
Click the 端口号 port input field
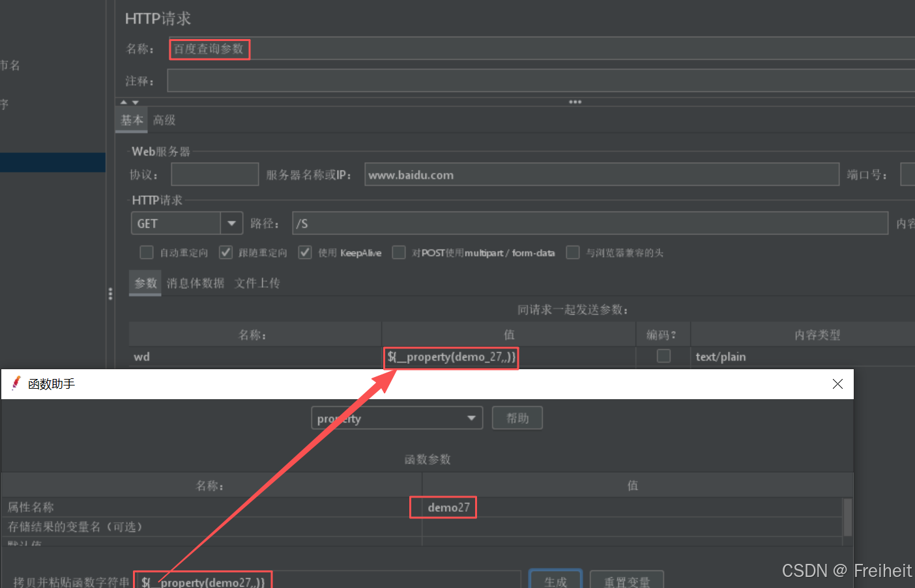(908, 175)
